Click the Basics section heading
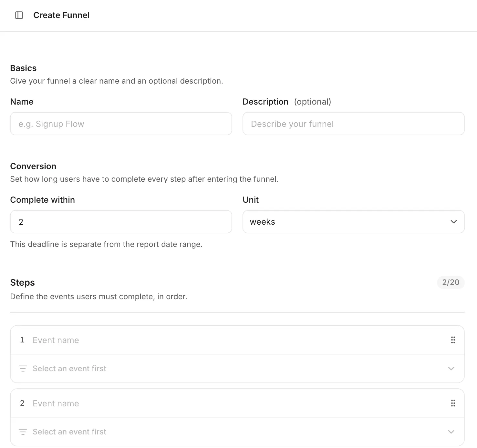Screen dimensions: 477x448 click(23, 68)
